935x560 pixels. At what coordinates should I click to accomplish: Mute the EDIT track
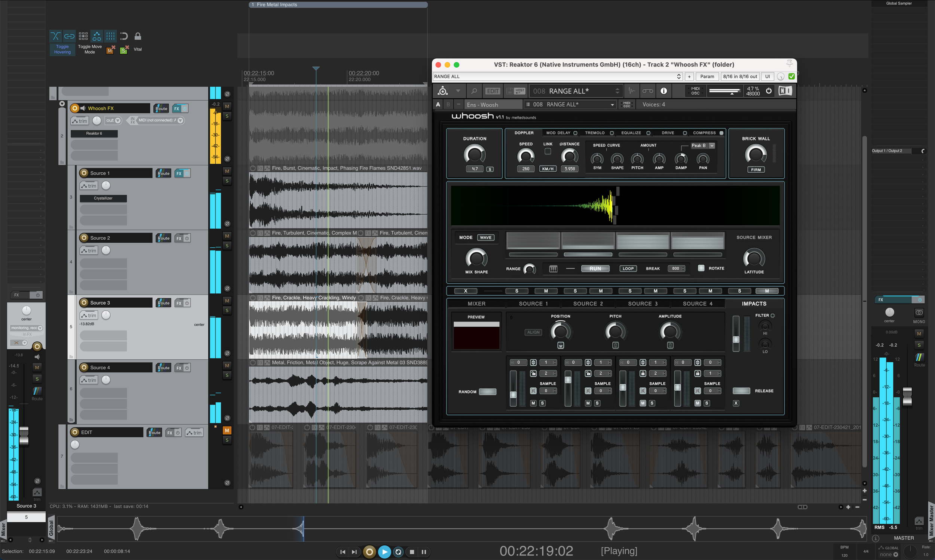(x=227, y=430)
